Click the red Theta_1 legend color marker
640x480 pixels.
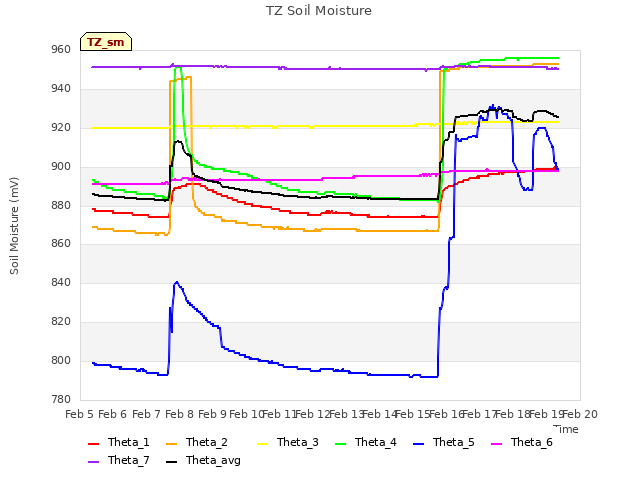[93, 444]
